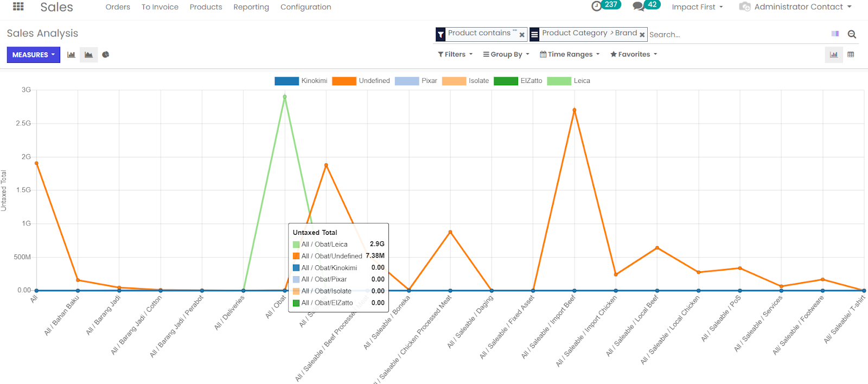Click the 'All / Saleable / Footweare' axis label
Viewport: 868px width, 384px height.
pyautogui.click(x=799, y=325)
